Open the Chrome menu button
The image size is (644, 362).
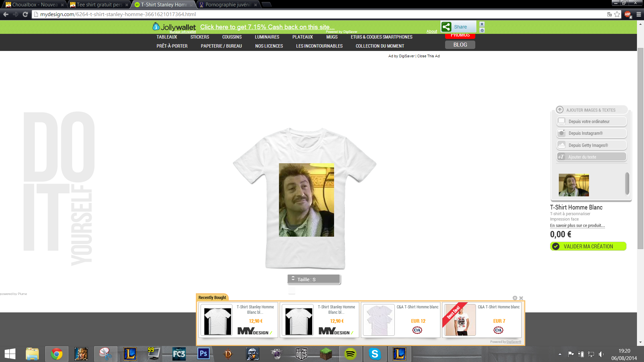tap(639, 14)
